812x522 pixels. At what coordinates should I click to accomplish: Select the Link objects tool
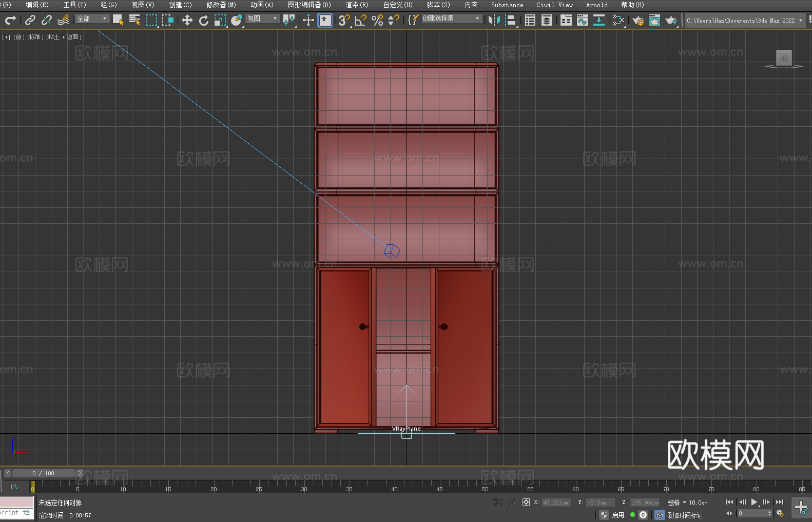[30, 20]
